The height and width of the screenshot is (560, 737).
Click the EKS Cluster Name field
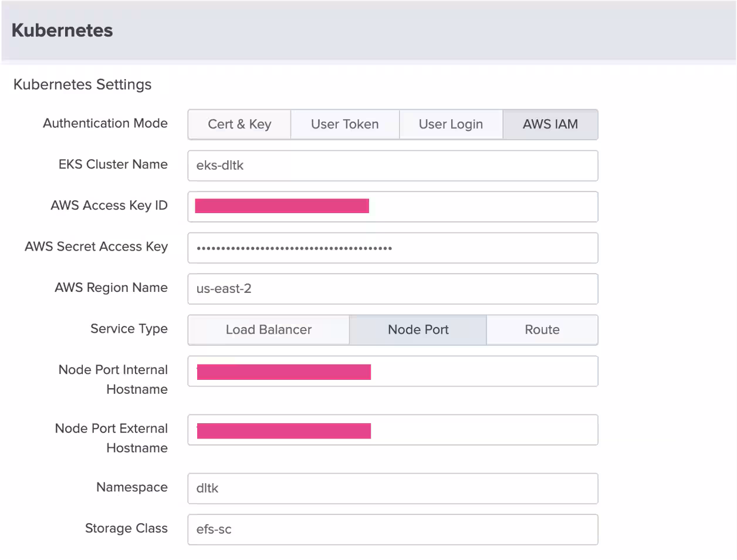(393, 166)
